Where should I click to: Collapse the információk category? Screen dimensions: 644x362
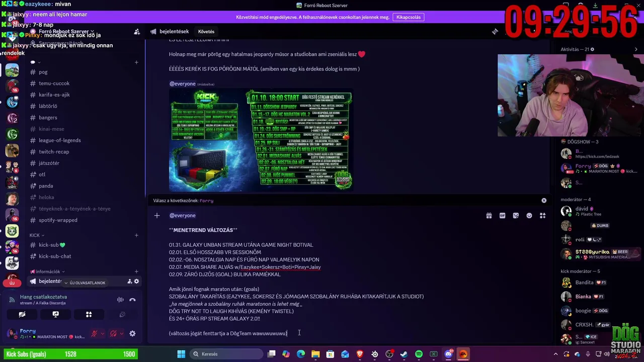48,271
